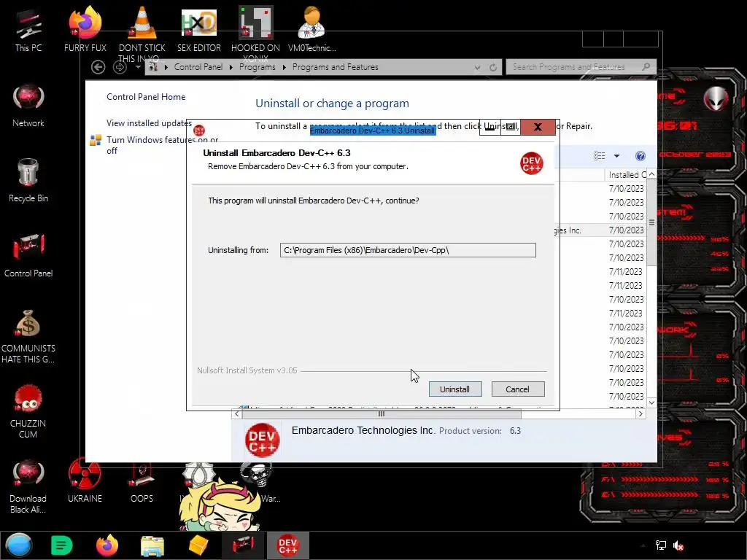Open Turn Windows features on or off
The width and height of the screenshot is (747, 560).
pyautogui.click(x=162, y=145)
